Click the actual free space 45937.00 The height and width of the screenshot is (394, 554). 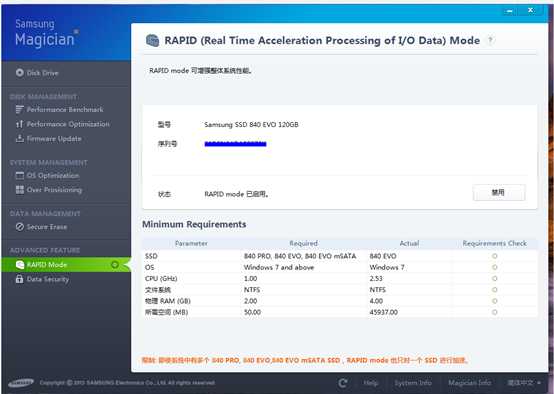(384, 312)
